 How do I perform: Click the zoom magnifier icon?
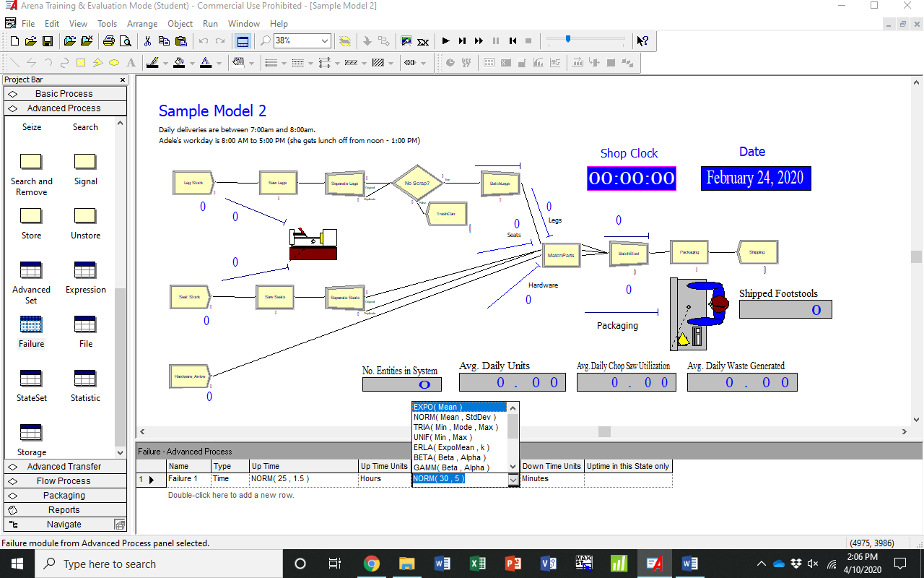266,41
